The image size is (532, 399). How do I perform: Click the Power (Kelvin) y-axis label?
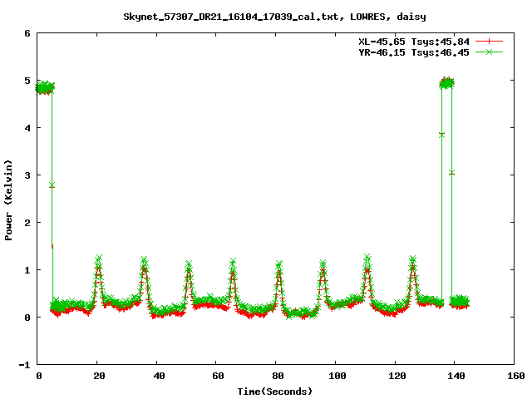[x=8, y=200]
